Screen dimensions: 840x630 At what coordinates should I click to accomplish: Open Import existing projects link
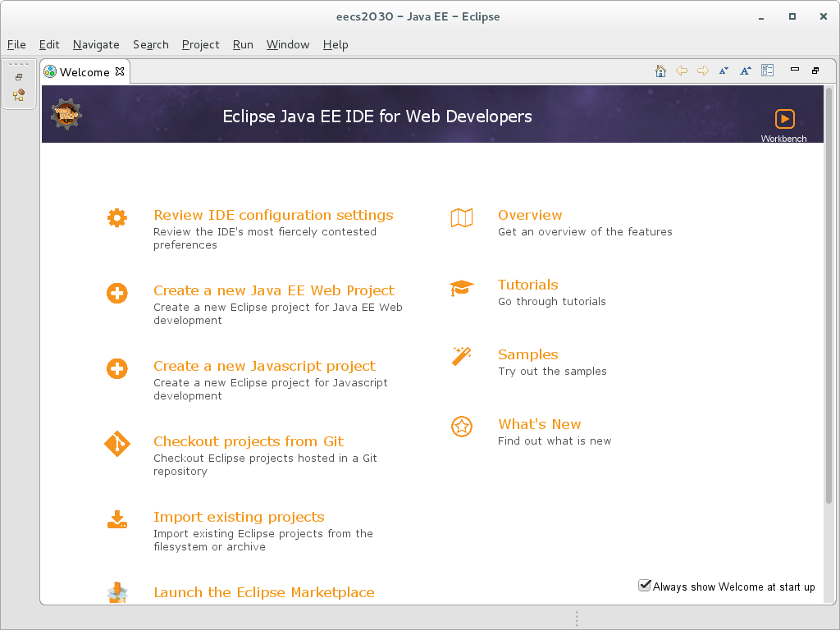(239, 517)
